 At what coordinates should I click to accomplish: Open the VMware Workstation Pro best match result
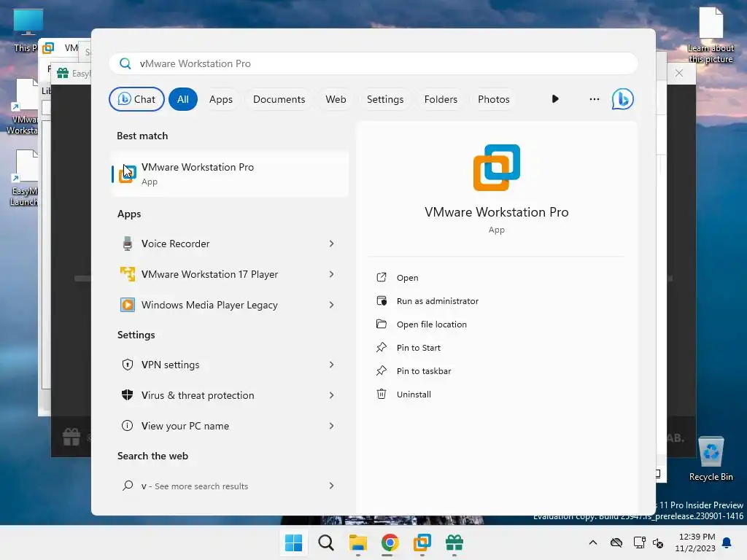[x=230, y=174]
